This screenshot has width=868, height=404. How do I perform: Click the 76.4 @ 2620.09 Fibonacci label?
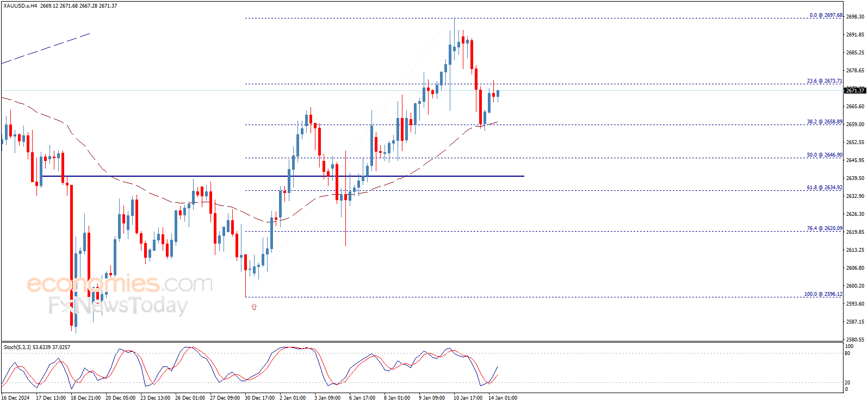pos(824,228)
